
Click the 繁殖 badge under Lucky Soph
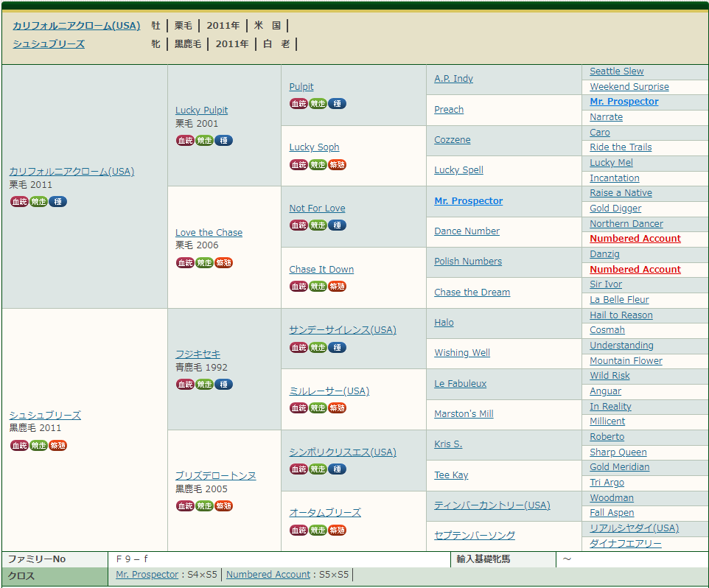337,164
